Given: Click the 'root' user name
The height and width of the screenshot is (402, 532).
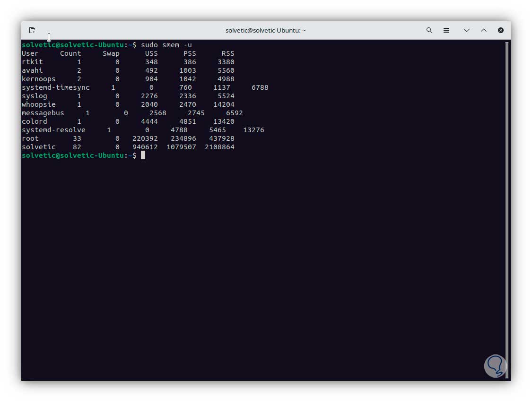Looking at the screenshot, I should pyautogui.click(x=30, y=138).
